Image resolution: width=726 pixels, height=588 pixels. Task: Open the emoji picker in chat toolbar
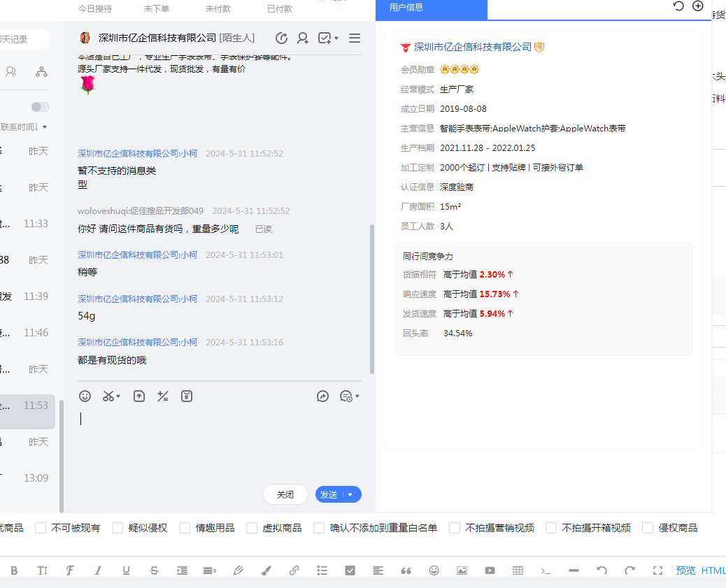tap(85, 396)
